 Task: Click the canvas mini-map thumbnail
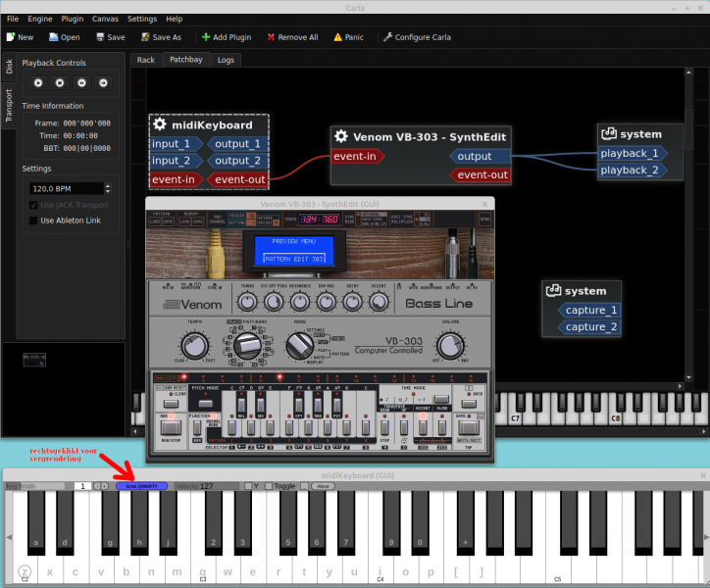(34, 360)
